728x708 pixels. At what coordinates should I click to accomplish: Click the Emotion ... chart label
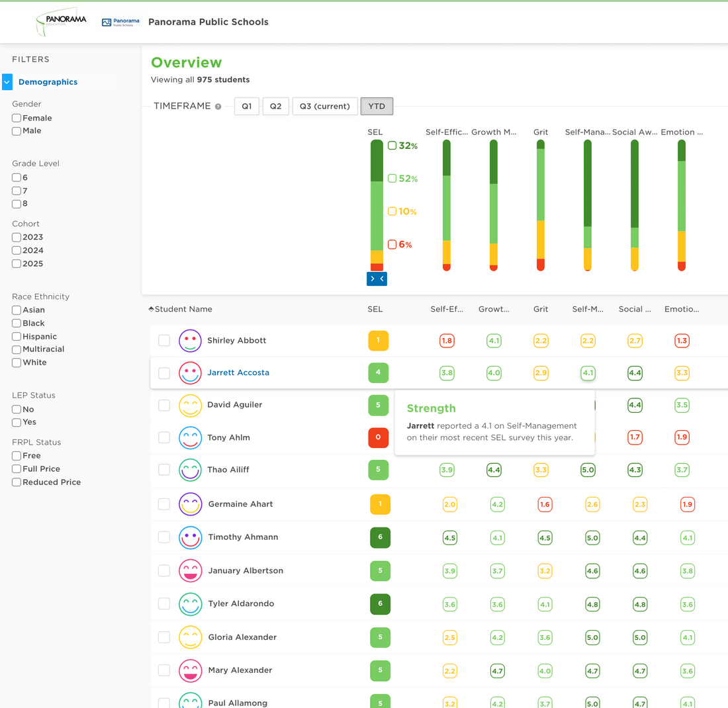tap(682, 132)
